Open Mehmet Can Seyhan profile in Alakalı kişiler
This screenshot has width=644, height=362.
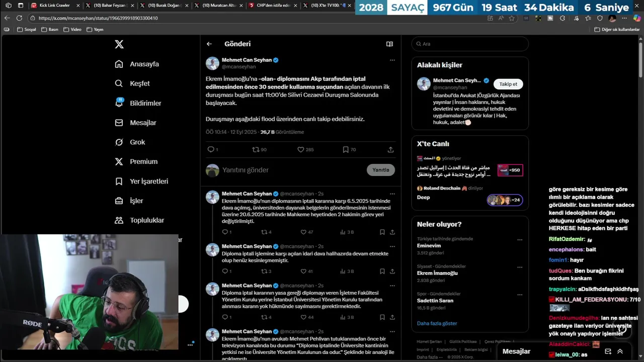457,80
